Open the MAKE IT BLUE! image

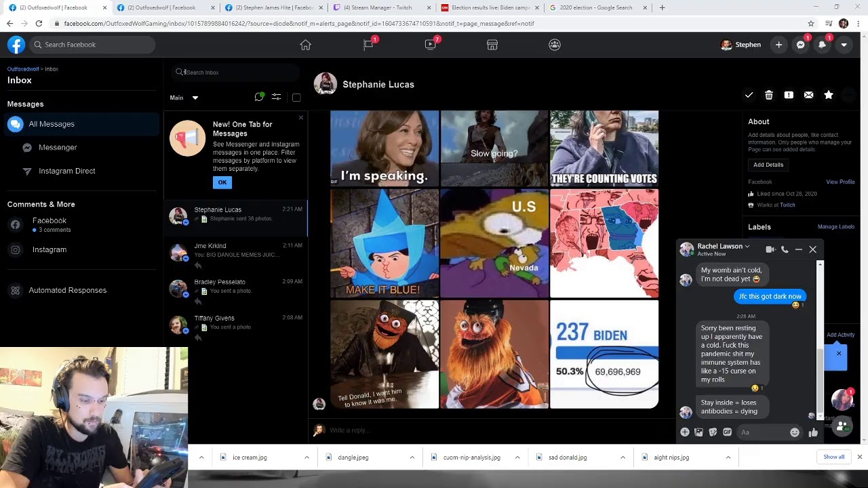point(384,243)
